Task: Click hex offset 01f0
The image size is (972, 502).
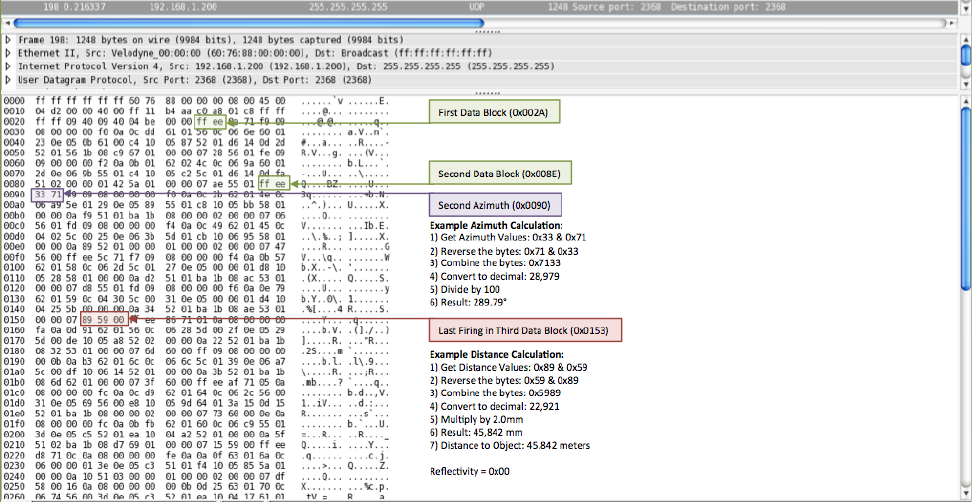Action: click(13, 423)
